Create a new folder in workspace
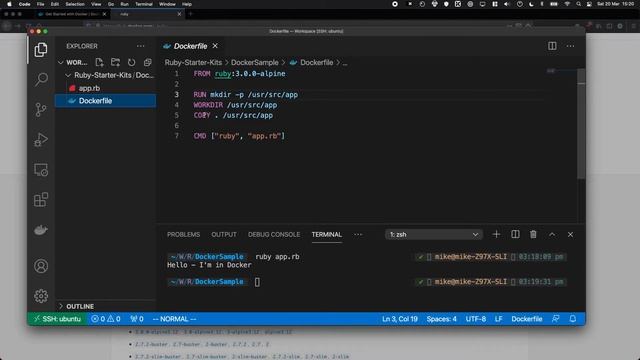640x360 pixels. pos(116,62)
